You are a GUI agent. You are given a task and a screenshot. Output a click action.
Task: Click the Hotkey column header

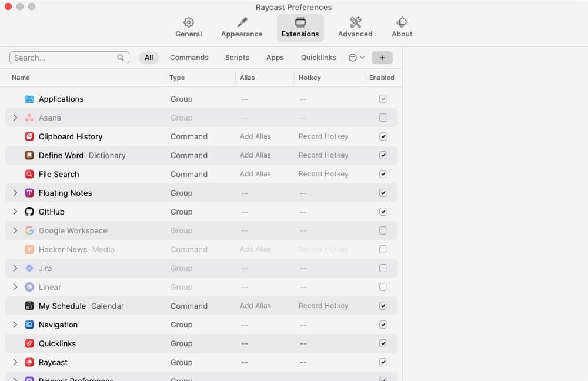click(309, 78)
